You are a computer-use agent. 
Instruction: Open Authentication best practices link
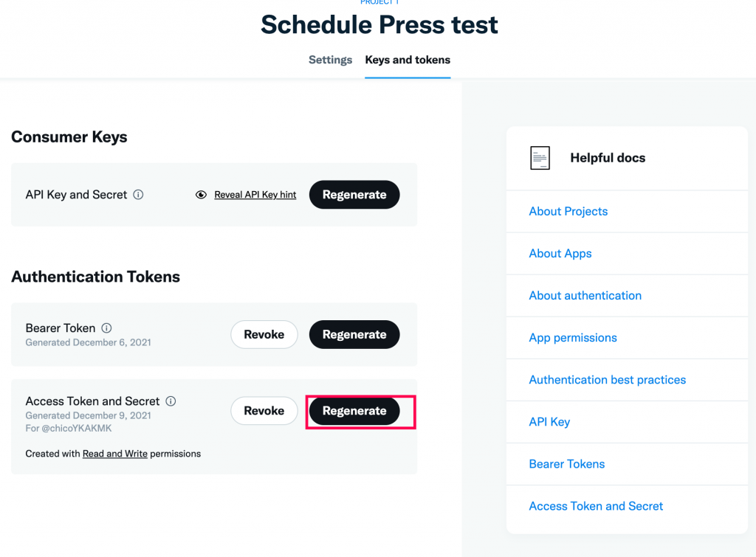point(608,380)
